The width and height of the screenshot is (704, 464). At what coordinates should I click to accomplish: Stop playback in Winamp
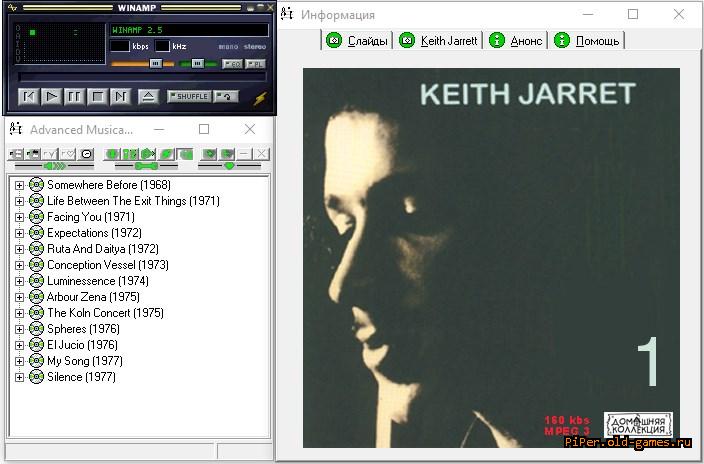97,97
